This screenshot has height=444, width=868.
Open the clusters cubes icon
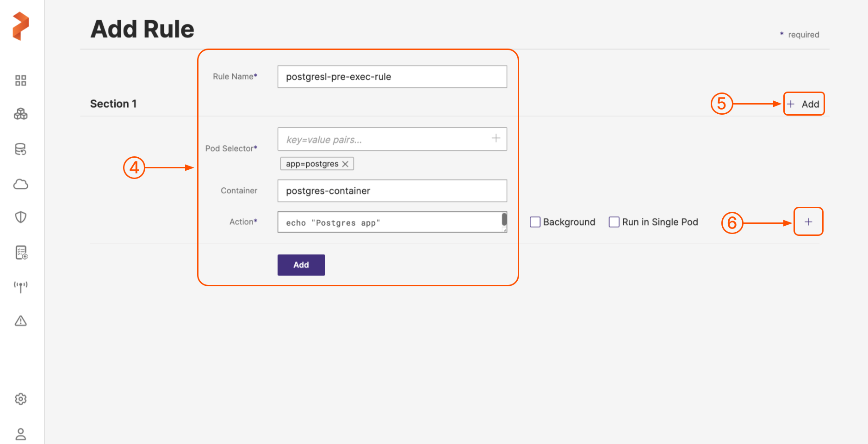[x=21, y=114]
